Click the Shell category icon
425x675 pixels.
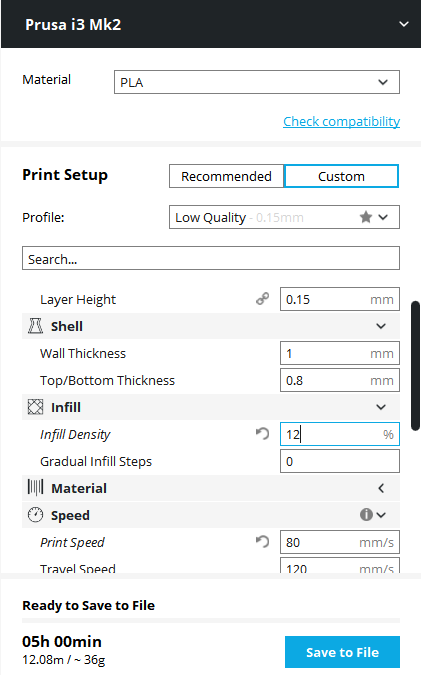[x=35, y=326]
